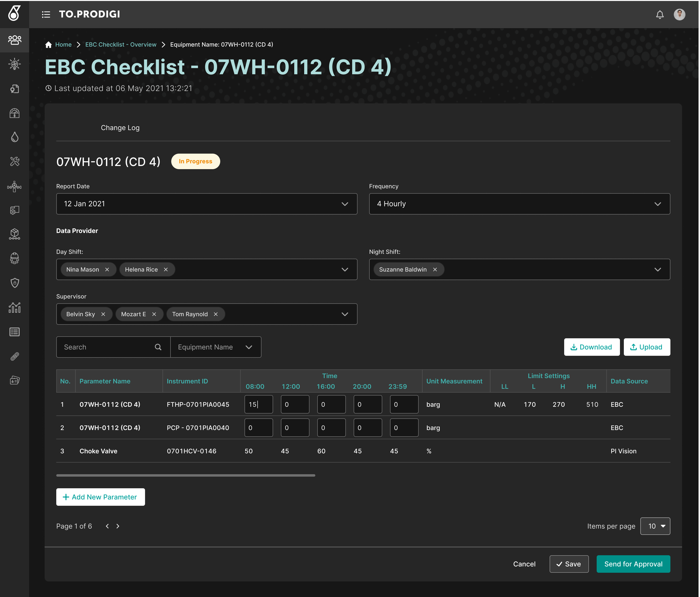
Task: Click the Search input field
Action: (x=106, y=347)
